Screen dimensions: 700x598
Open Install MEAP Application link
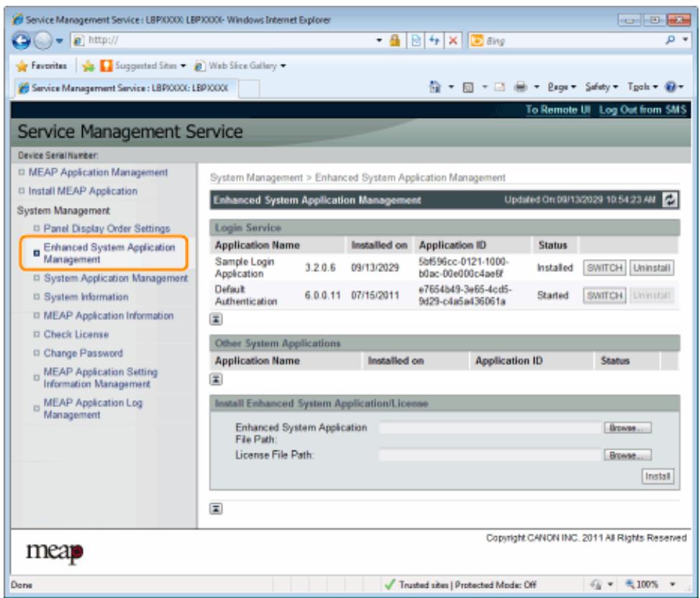(x=83, y=191)
